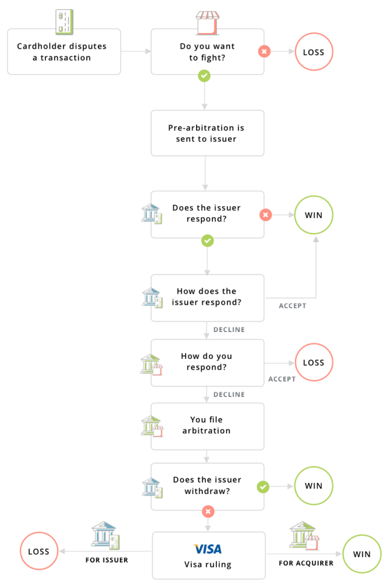Screen dimensions: 390x588
Task: Click the LOSS circle at bottom left
Action: (39, 552)
